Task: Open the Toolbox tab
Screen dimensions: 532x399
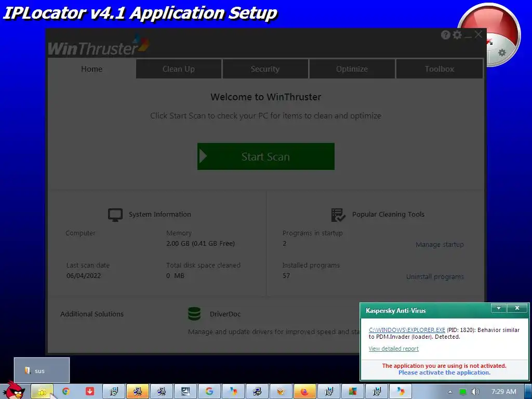Action: [x=440, y=69]
